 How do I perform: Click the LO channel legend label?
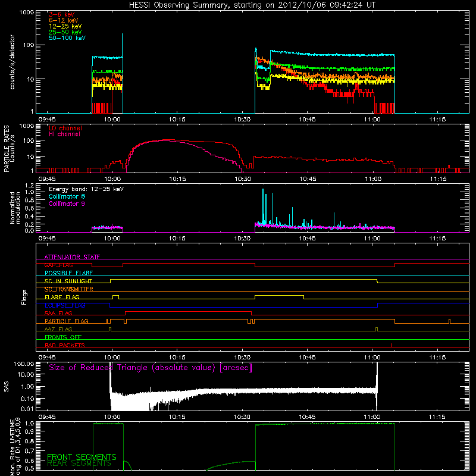coord(65,129)
